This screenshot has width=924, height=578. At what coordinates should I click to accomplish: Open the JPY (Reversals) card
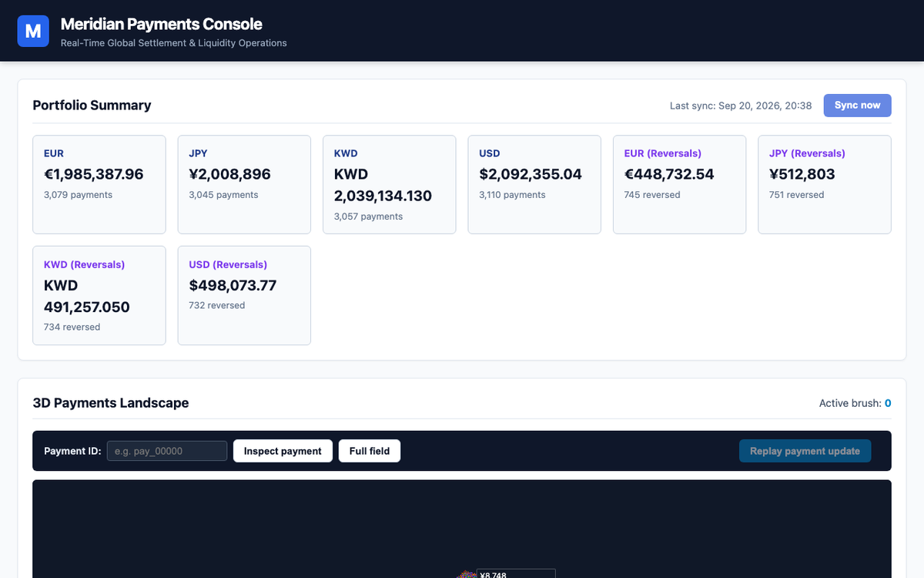pyautogui.click(x=825, y=185)
